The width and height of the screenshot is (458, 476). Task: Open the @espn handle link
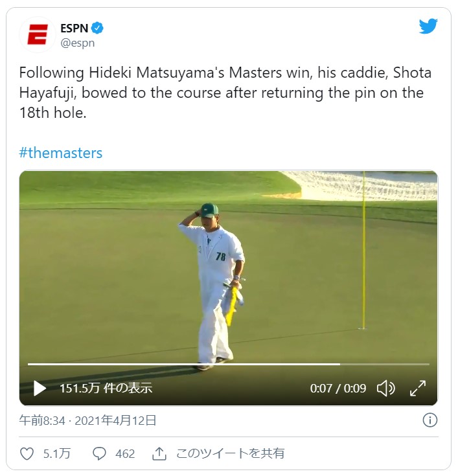(78, 43)
